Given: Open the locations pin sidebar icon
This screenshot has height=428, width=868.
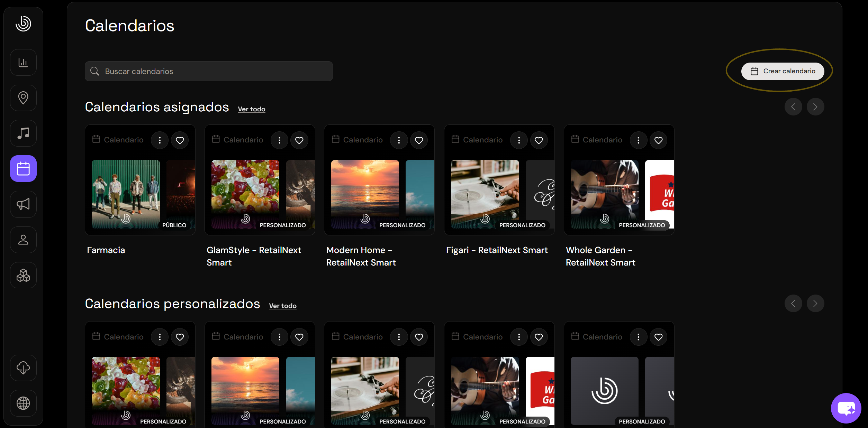Looking at the screenshot, I should tap(23, 98).
